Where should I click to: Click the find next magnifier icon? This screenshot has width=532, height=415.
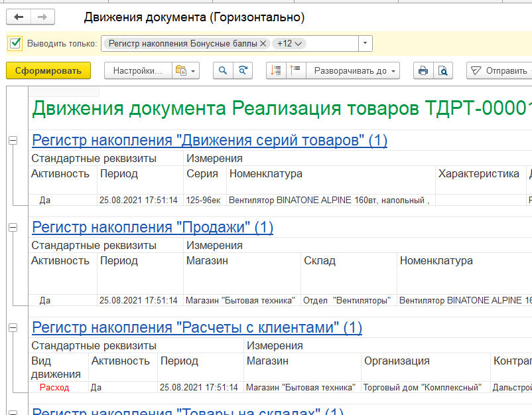coord(243,70)
